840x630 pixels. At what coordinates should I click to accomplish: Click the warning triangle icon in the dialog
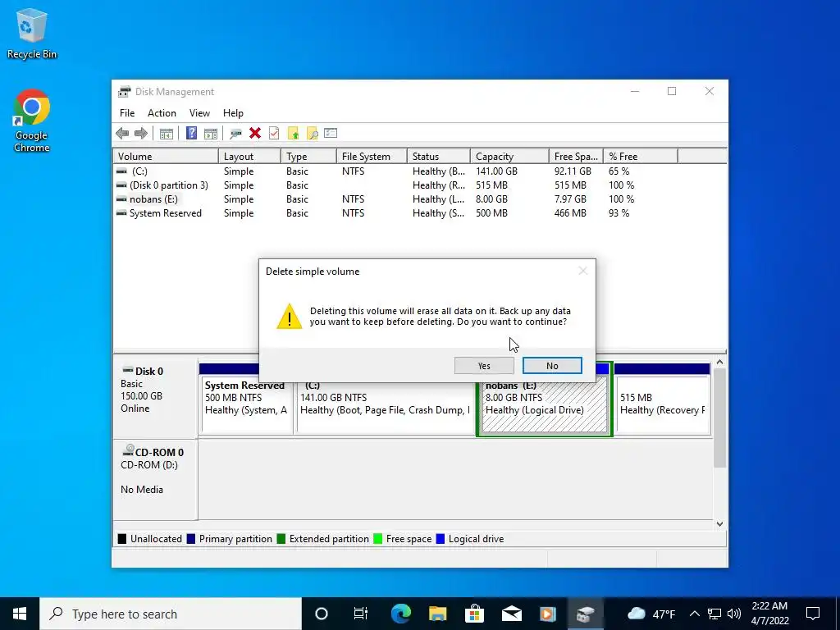(x=290, y=316)
